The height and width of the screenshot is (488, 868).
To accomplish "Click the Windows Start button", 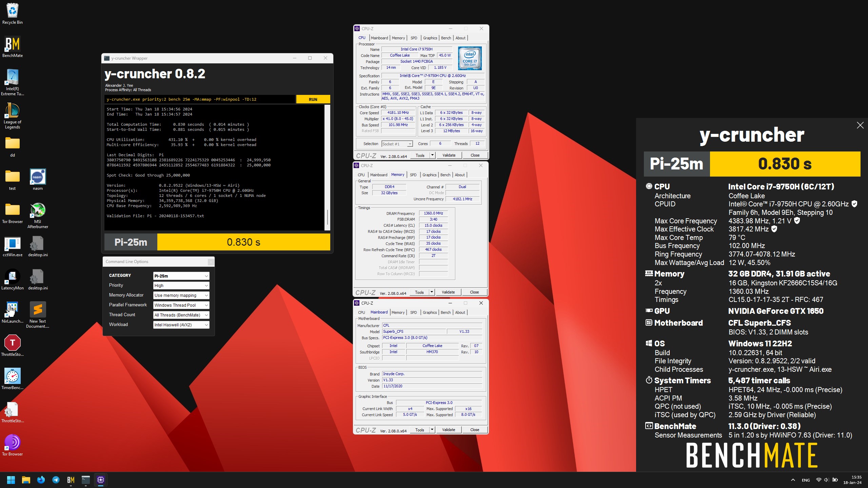I will 11,480.
